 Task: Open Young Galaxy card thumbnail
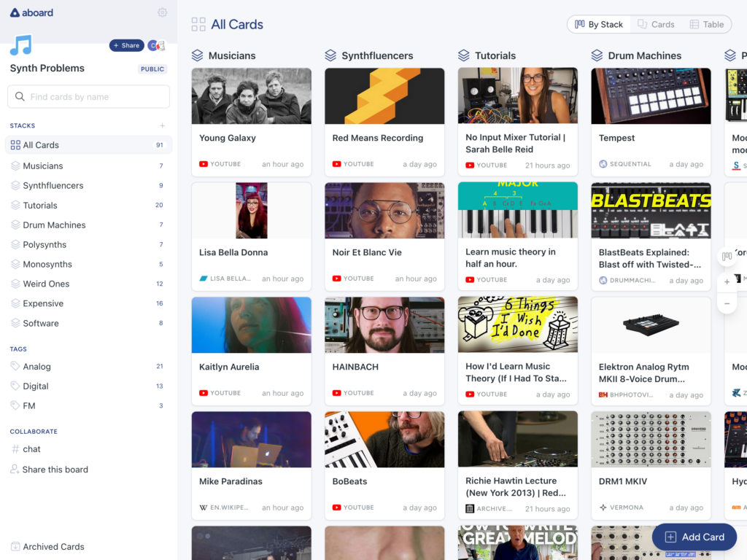(252, 96)
